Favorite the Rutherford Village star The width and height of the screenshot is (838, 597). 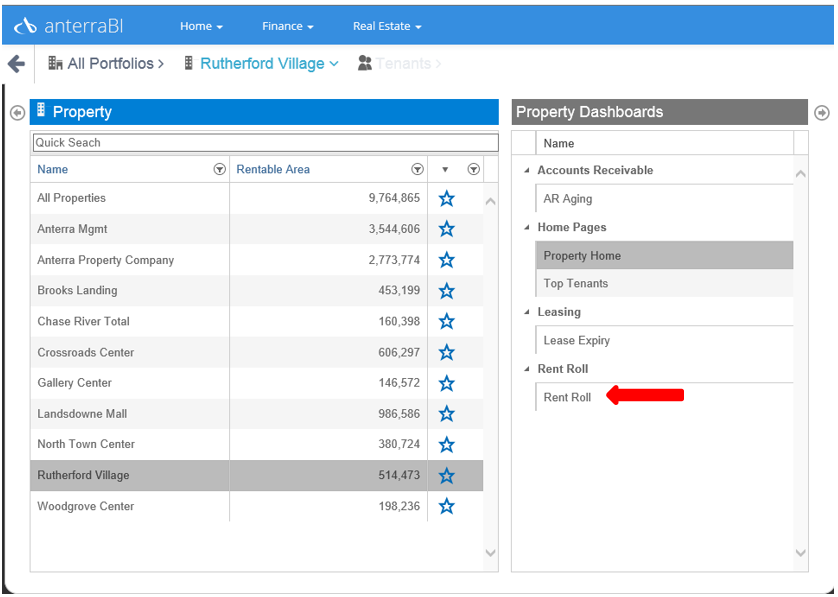point(446,475)
